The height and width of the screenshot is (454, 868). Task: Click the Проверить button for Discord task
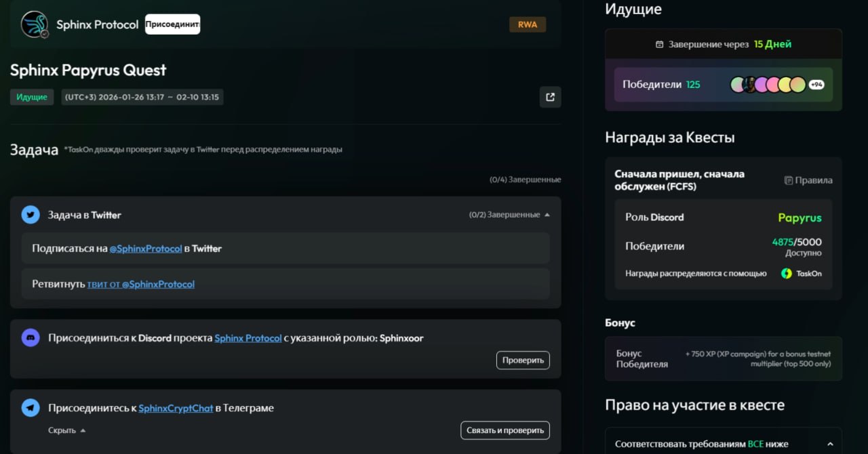523,360
